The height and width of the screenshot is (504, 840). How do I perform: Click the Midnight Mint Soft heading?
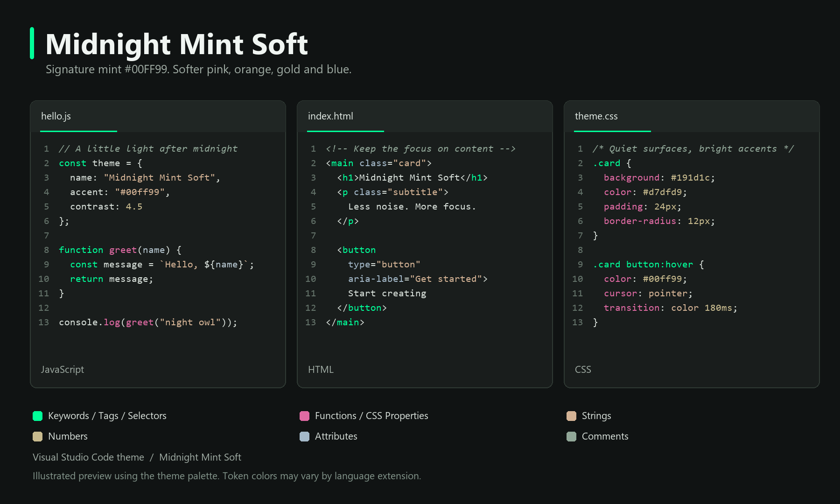(177, 44)
